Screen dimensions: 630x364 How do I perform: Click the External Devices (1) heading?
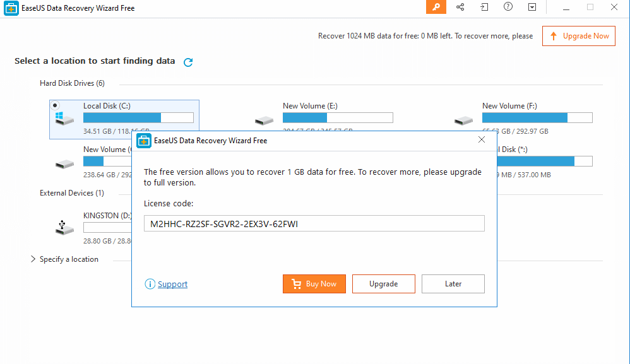coord(72,193)
